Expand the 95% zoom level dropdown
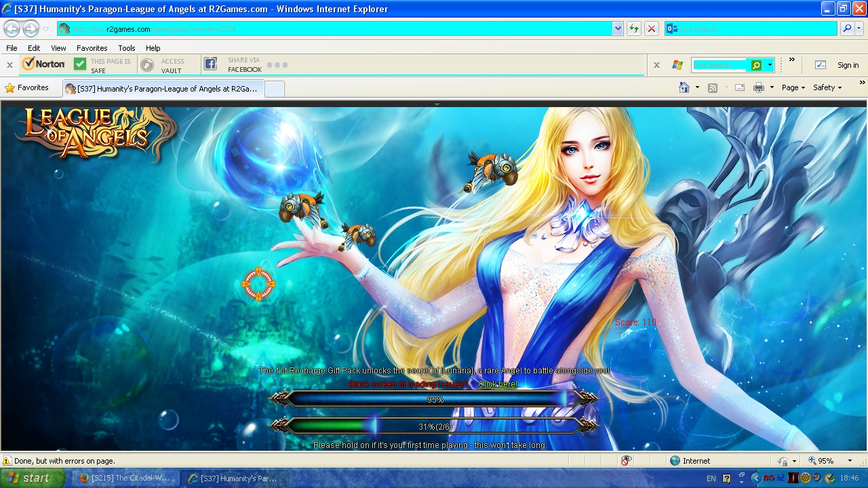This screenshot has height=488, width=868. click(850, 461)
